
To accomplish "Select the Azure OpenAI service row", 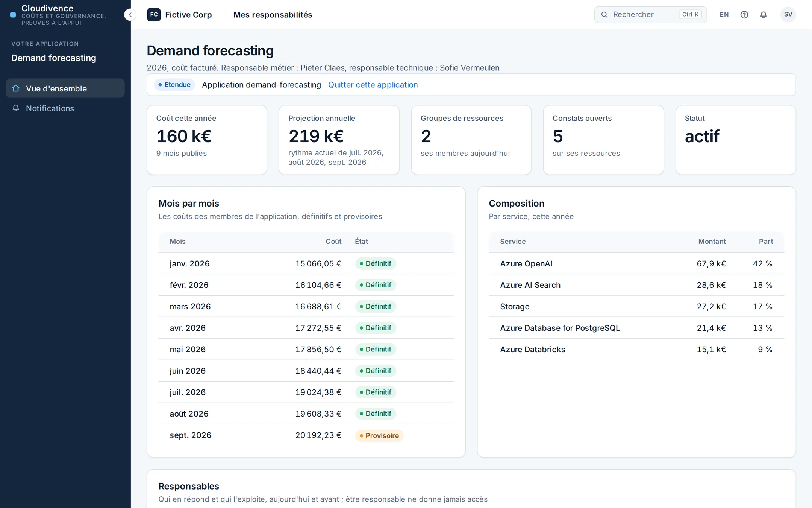I will 636,263.
